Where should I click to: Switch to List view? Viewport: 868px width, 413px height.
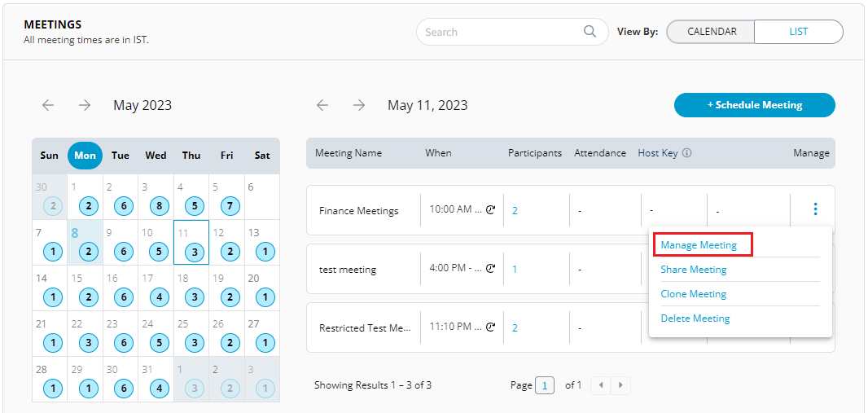click(798, 32)
